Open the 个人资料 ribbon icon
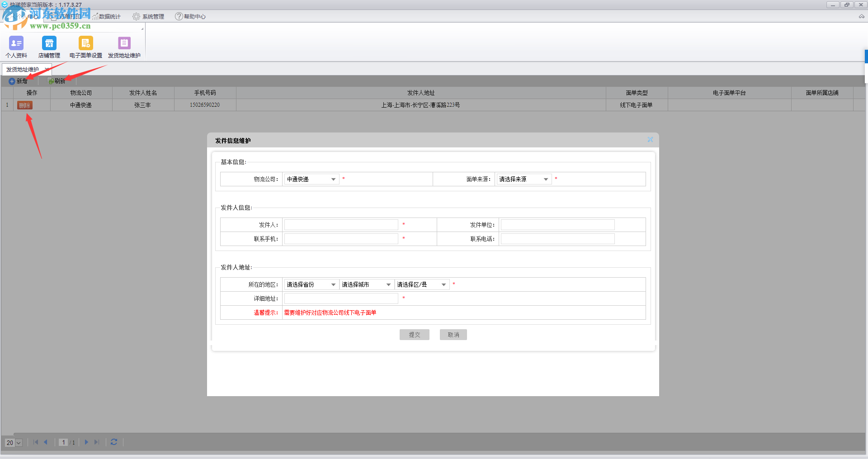Viewport: 868px width, 459px height. 16,47
